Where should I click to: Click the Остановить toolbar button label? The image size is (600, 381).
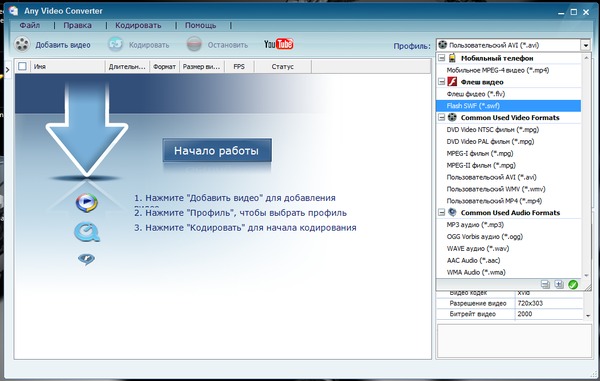coord(228,45)
